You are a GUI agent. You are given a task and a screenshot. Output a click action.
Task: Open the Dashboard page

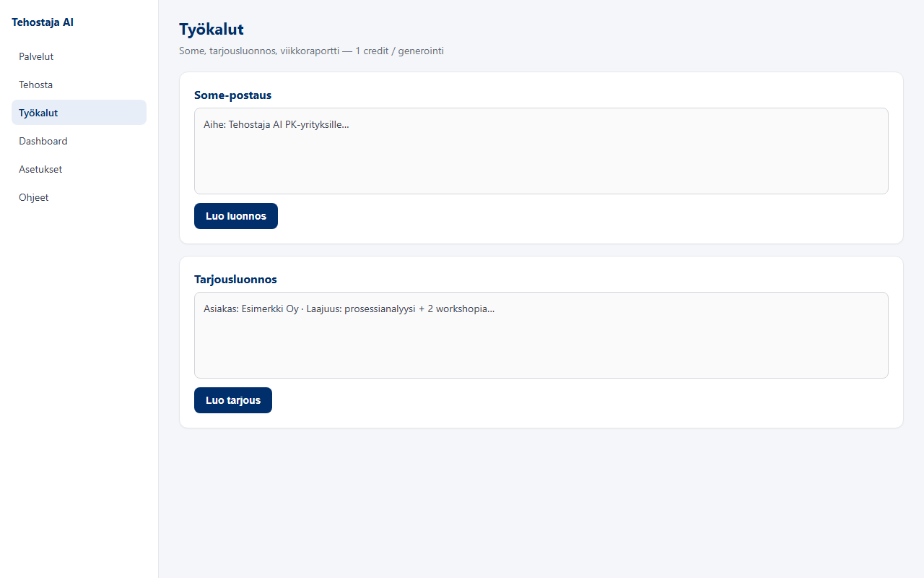79,141
